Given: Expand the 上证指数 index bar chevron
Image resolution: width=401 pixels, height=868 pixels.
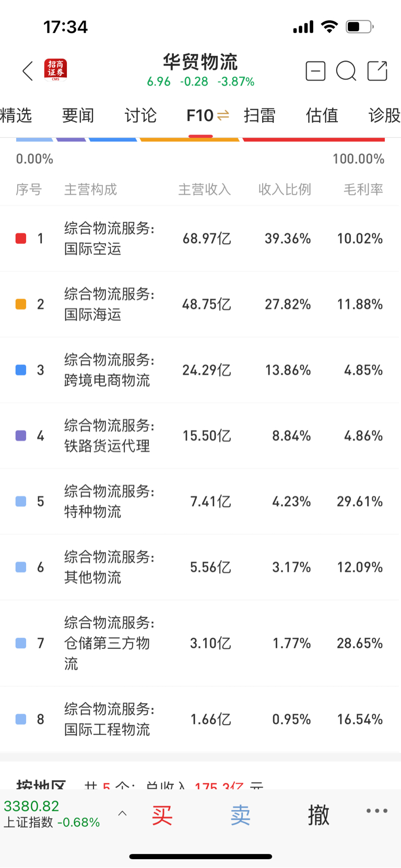Looking at the screenshot, I should 122,813.
